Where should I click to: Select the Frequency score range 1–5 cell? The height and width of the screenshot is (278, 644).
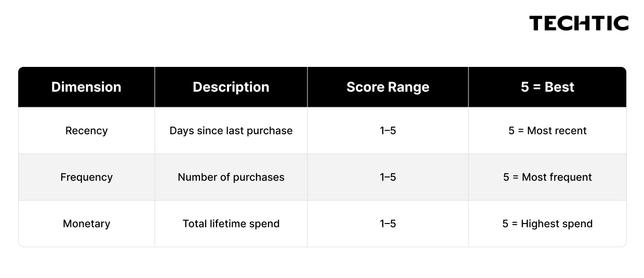(x=388, y=177)
